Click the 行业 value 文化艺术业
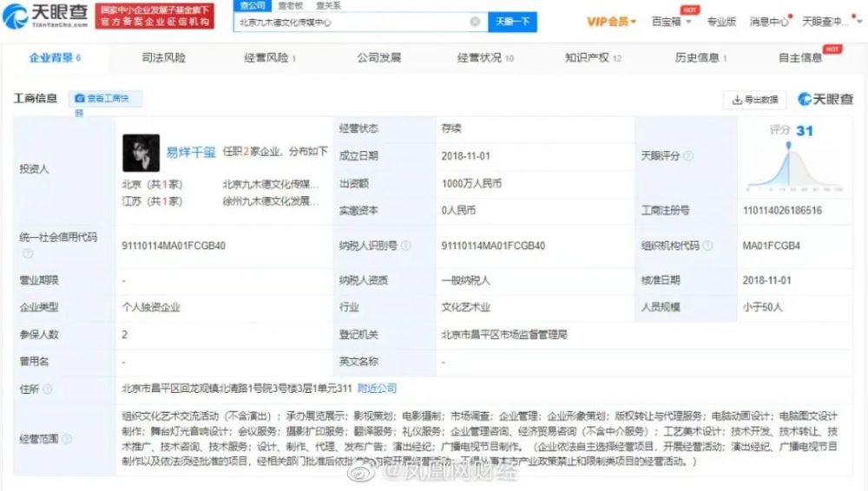Screen dimensions: 868x491 (x=465, y=307)
